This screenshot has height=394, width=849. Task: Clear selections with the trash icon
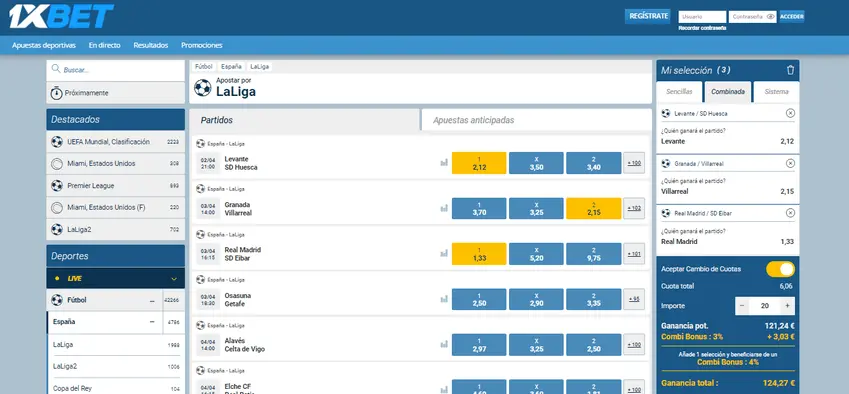pos(790,70)
